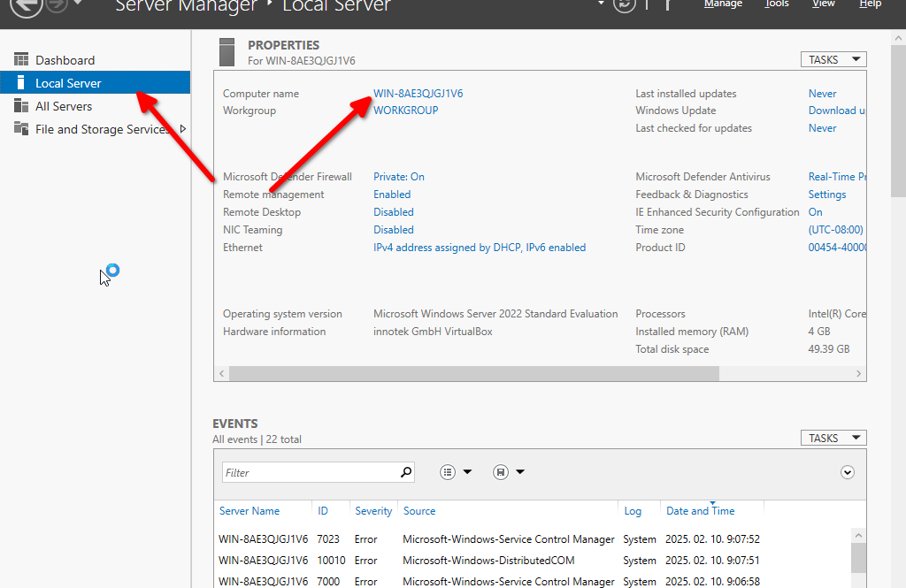
Task: Click the magnifier icon in the Filter box
Action: tap(406, 472)
